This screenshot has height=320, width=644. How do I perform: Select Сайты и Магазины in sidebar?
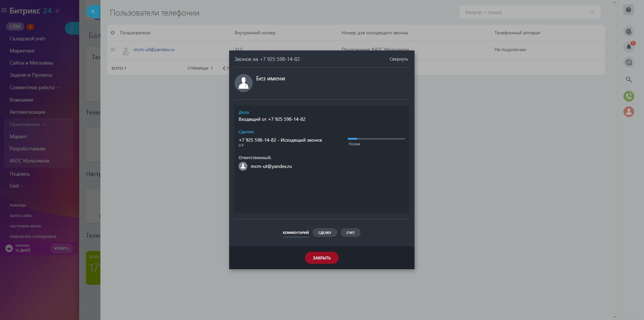pyautogui.click(x=31, y=63)
